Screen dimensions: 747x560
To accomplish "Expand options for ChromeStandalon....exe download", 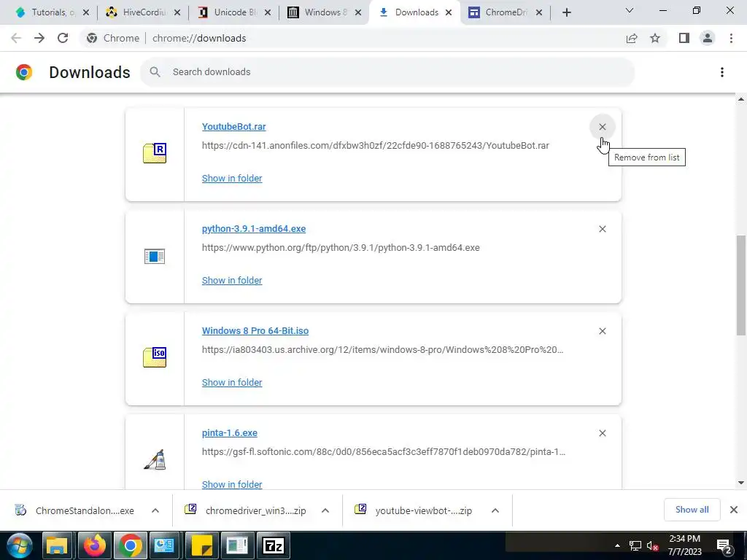I will click(x=155, y=510).
